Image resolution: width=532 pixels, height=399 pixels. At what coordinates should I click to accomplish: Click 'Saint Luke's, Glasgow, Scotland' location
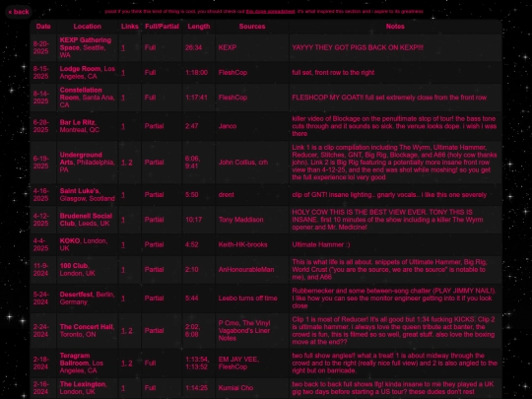pyautogui.click(x=88, y=195)
